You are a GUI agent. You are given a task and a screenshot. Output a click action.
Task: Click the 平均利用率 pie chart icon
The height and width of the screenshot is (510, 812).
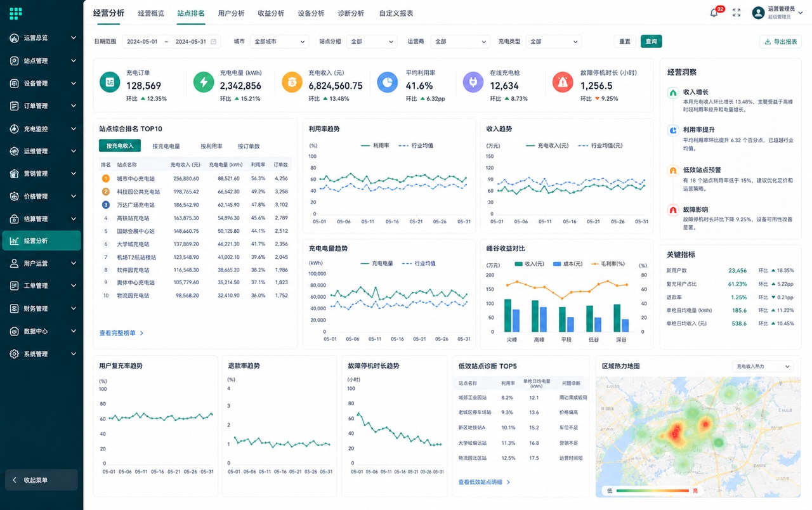[x=387, y=82]
